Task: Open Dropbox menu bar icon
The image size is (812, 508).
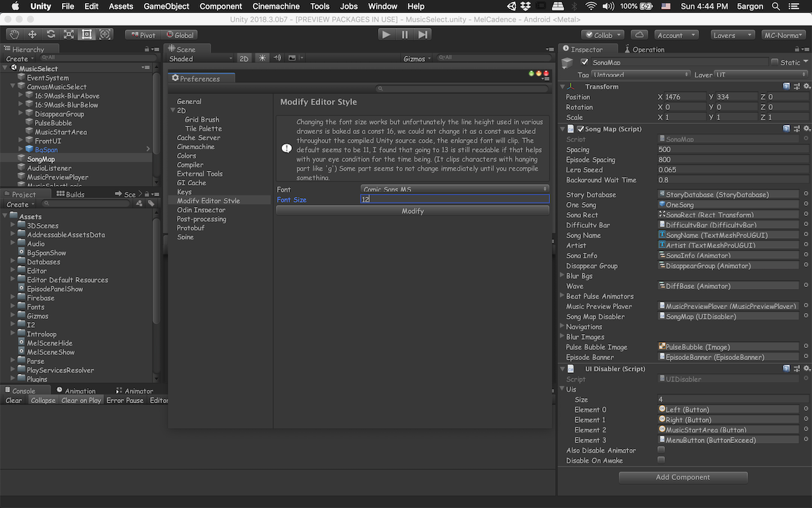Action: tap(527, 6)
